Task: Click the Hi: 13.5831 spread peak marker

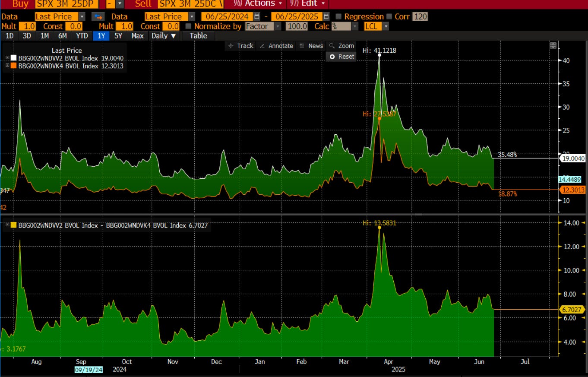Action: (379, 227)
